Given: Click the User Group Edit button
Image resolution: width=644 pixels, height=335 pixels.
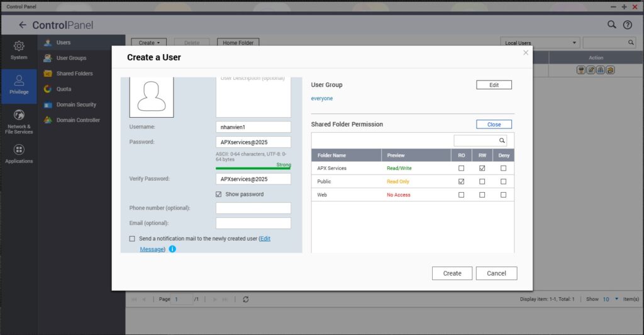Looking at the screenshot, I should 494,84.
